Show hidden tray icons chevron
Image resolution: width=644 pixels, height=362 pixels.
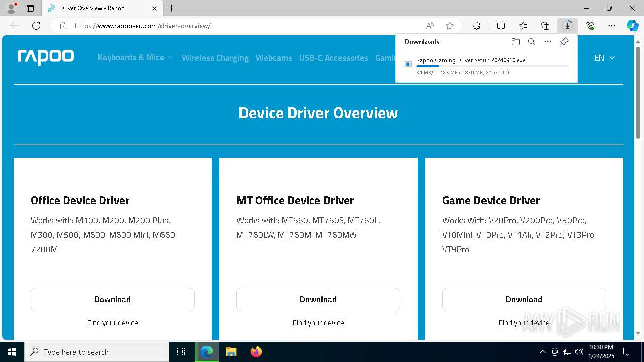pyautogui.click(x=542, y=352)
